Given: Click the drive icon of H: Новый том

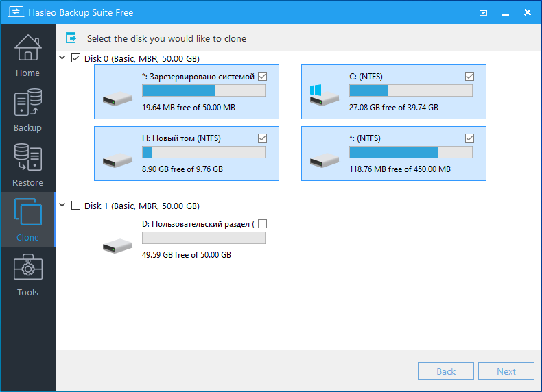Looking at the screenshot, I should click(x=117, y=160).
